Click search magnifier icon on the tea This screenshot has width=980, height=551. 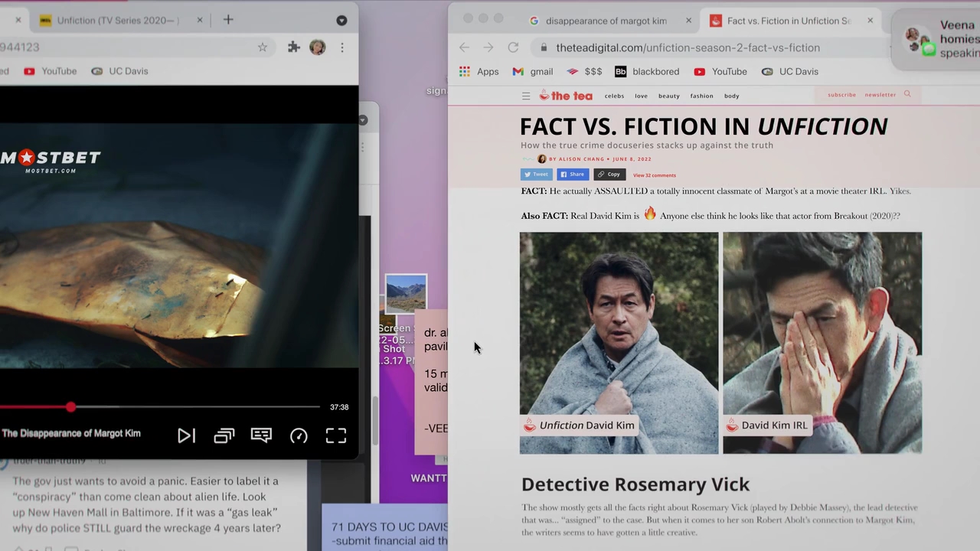pos(907,94)
